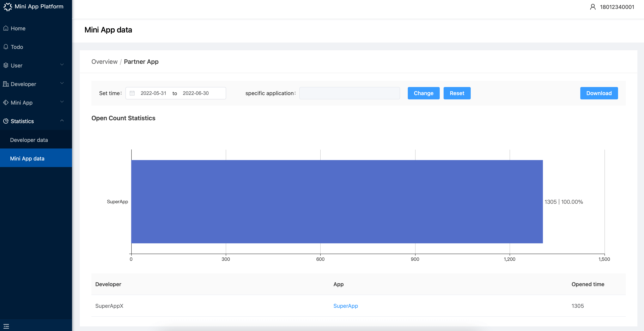Image resolution: width=644 pixels, height=331 pixels.
Task: Click the Opened time column header
Action: 588,284
